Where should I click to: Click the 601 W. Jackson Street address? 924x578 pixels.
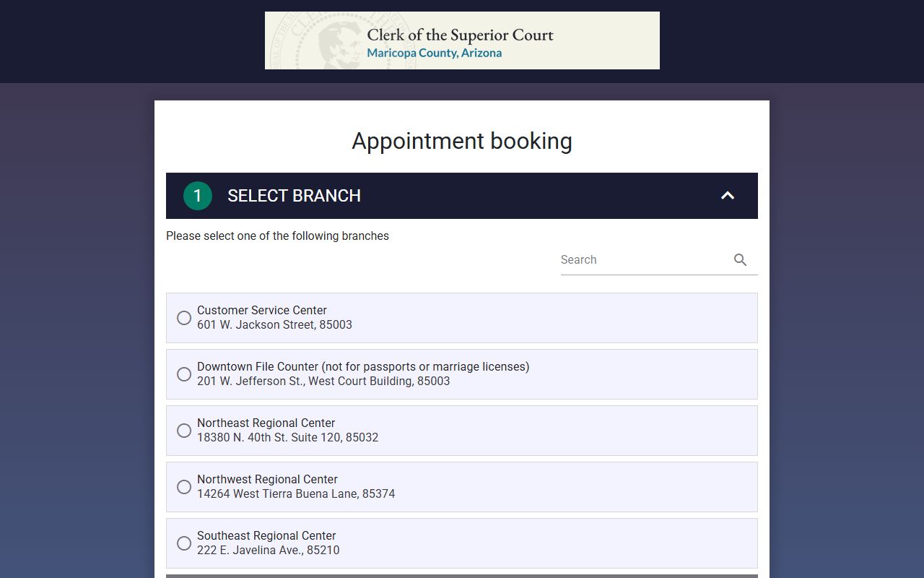click(274, 325)
